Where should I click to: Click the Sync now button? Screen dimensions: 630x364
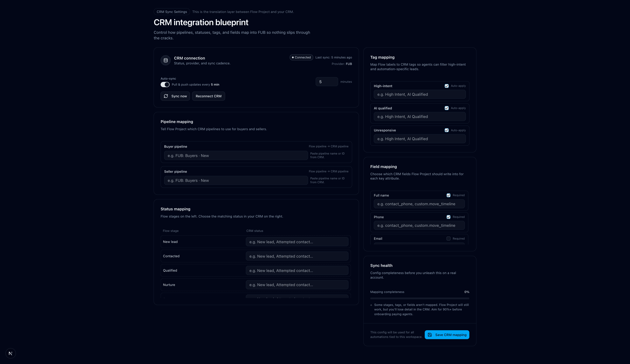coord(175,96)
